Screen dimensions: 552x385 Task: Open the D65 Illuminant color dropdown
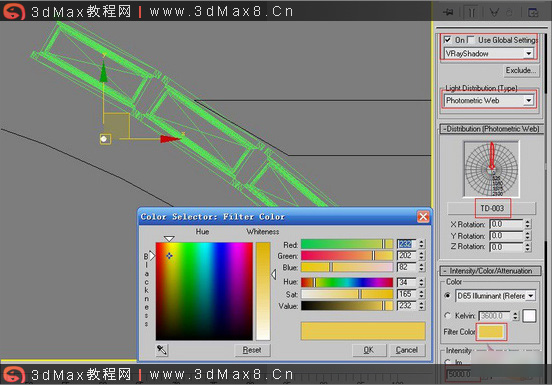coord(495,296)
